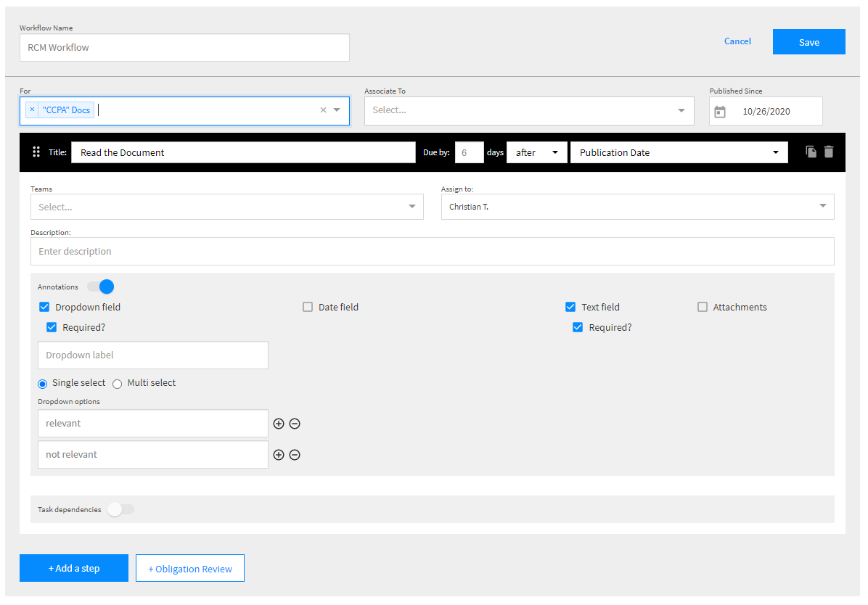Viewport: 868px width, 605px height.
Task: Delete the step using trash icon
Action: click(829, 152)
